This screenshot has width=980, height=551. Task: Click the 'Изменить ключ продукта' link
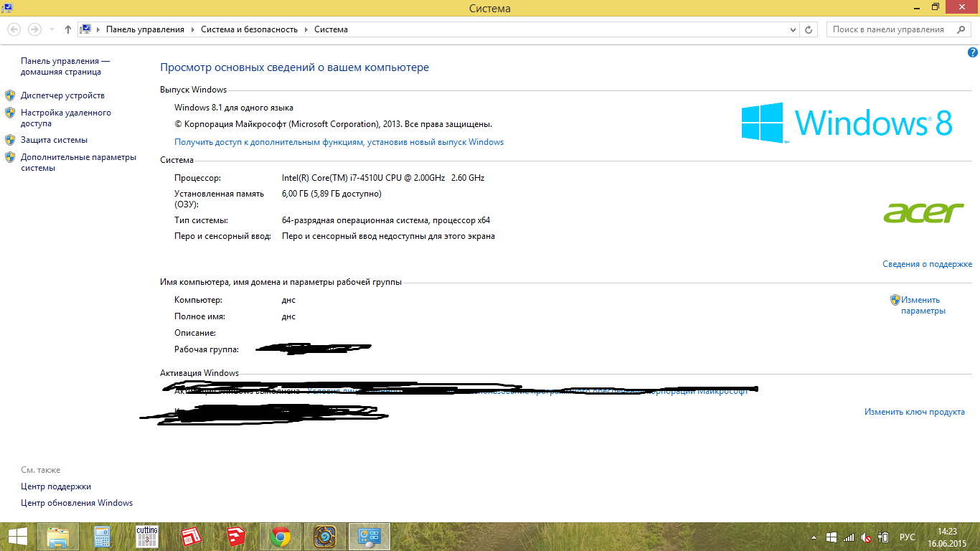point(914,412)
